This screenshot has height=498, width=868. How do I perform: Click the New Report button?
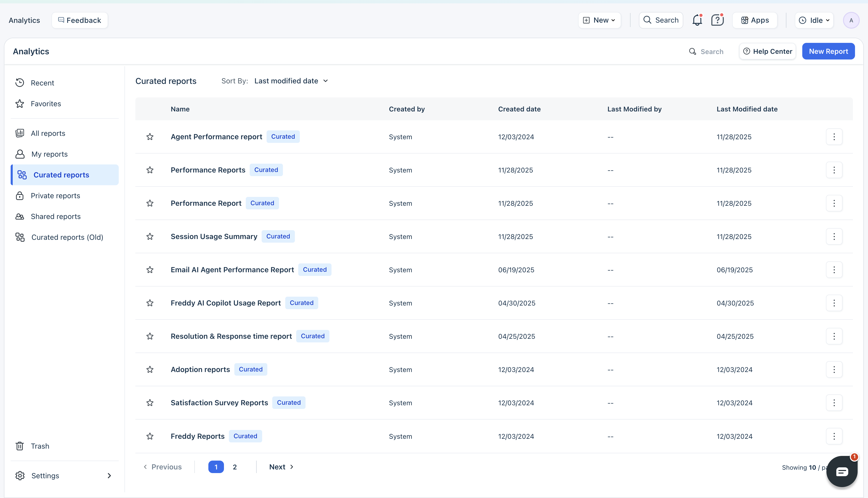828,51
